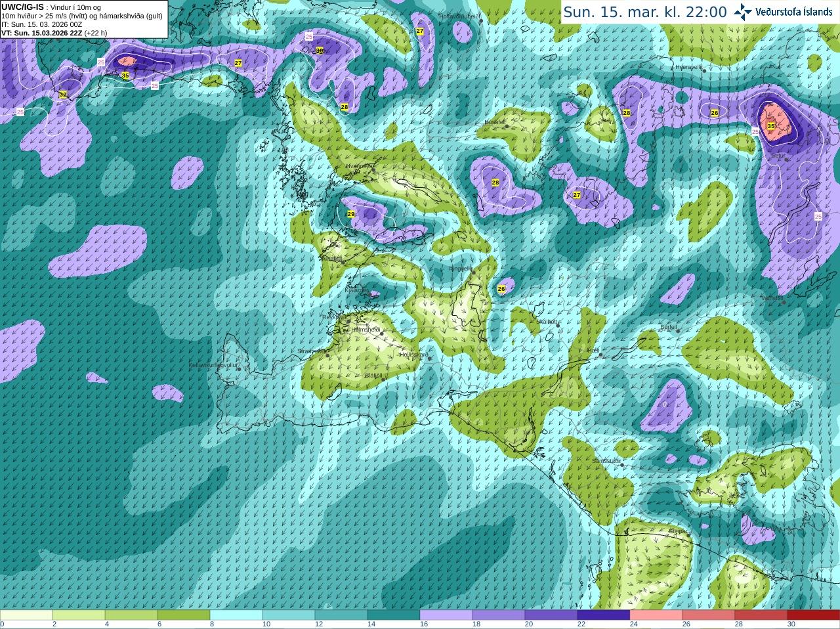840x629 pixels.
Task: Click the Þingvellir station label
Action: click(460, 269)
